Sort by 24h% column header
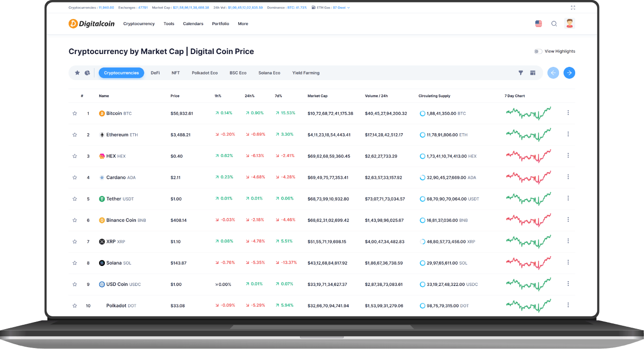This screenshot has width=644, height=349. 249,96
